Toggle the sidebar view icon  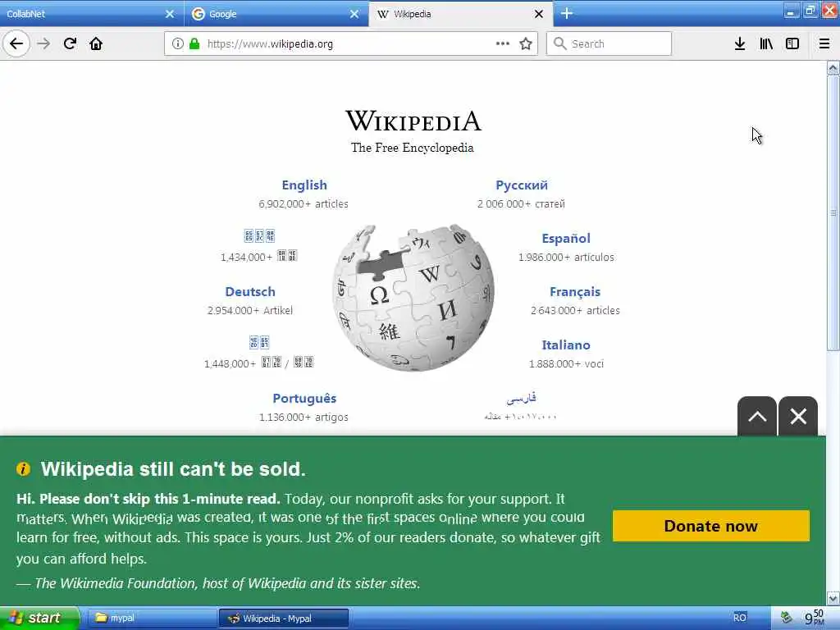click(792, 43)
